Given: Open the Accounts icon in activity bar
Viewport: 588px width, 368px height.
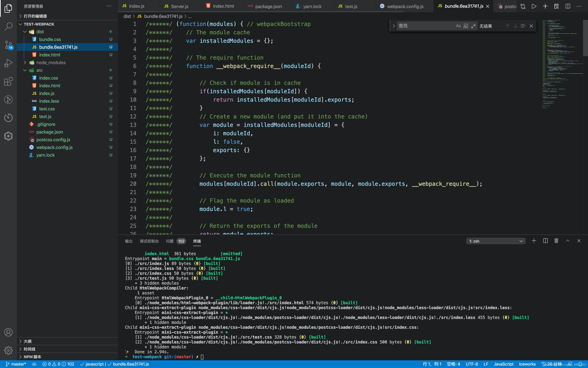Looking at the screenshot, I should click(x=8, y=332).
